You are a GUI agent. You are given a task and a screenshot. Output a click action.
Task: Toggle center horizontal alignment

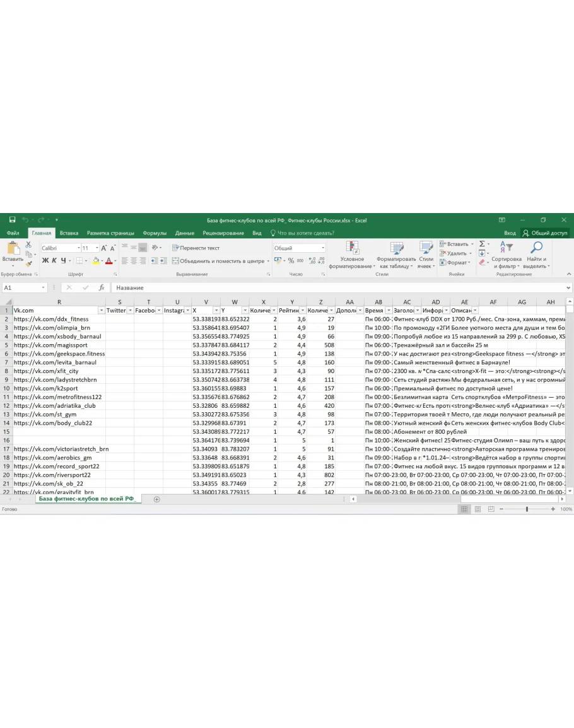[133, 261]
